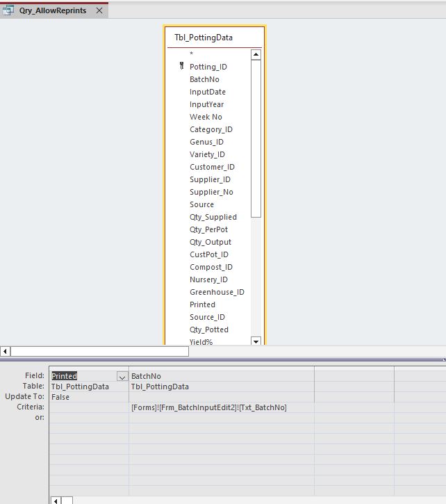Click the Update To cell under BatchNo
The height and width of the screenshot is (504, 446).
222,397
